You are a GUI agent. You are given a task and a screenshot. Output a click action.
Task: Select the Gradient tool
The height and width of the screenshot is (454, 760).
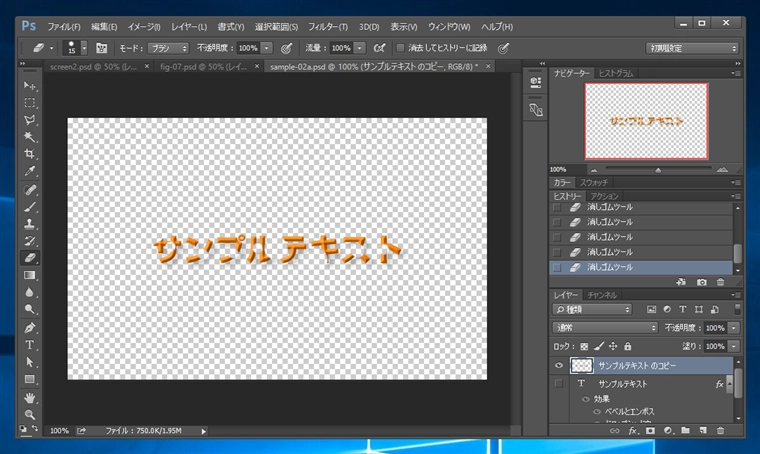click(30, 275)
